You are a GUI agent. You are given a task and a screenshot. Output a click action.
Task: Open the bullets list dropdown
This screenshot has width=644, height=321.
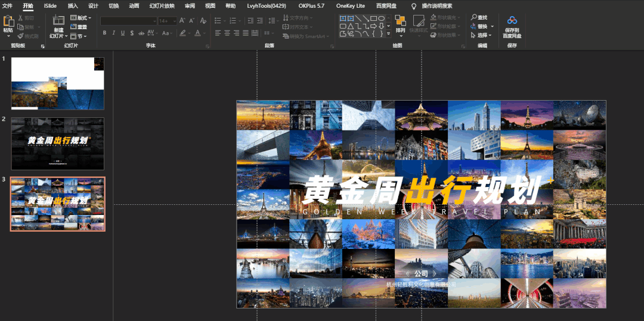[224, 20]
